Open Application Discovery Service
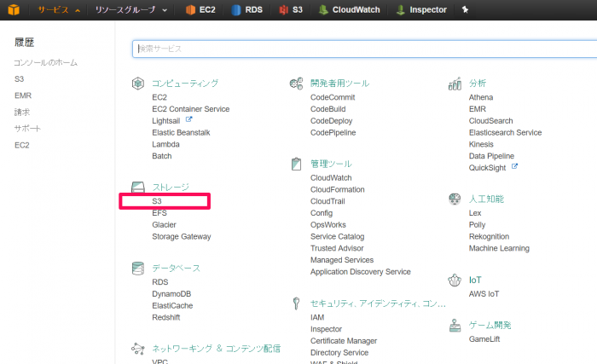 point(360,271)
